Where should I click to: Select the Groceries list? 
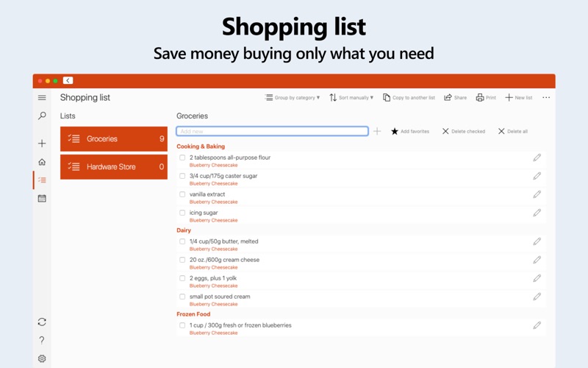(114, 138)
